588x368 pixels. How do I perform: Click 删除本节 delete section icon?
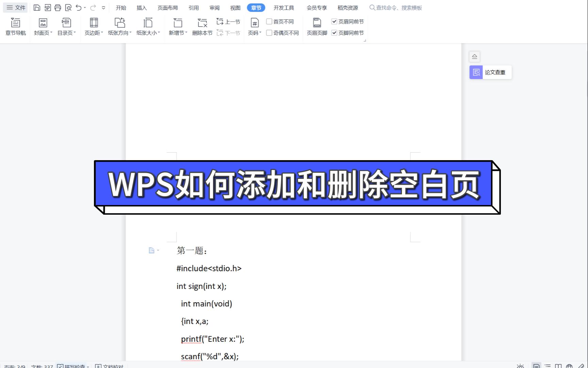coord(202,27)
